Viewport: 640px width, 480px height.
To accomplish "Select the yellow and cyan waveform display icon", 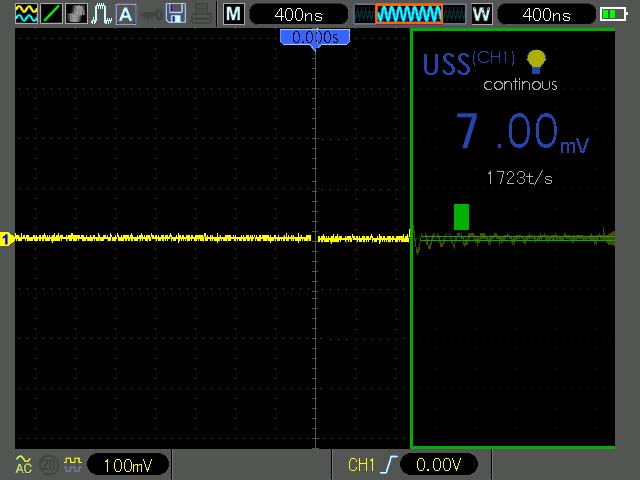I will pos(27,13).
